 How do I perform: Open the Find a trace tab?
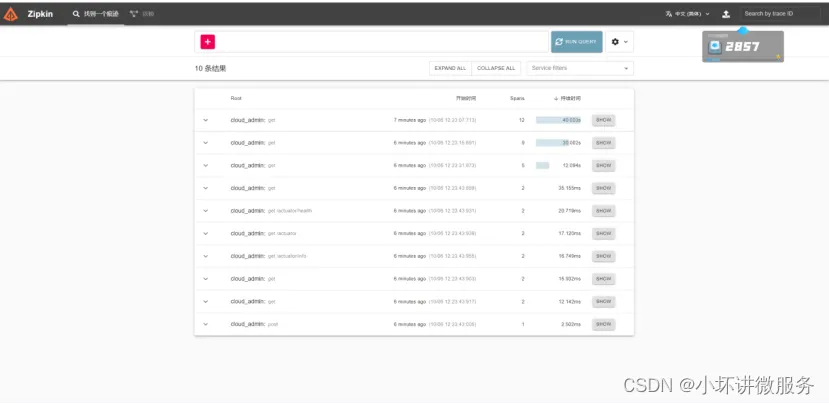[96, 14]
